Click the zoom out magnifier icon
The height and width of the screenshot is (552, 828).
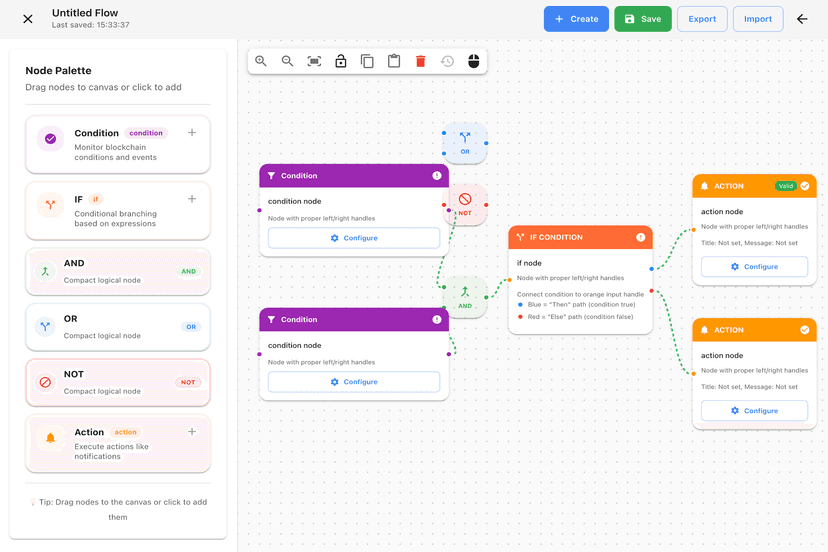(288, 61)
